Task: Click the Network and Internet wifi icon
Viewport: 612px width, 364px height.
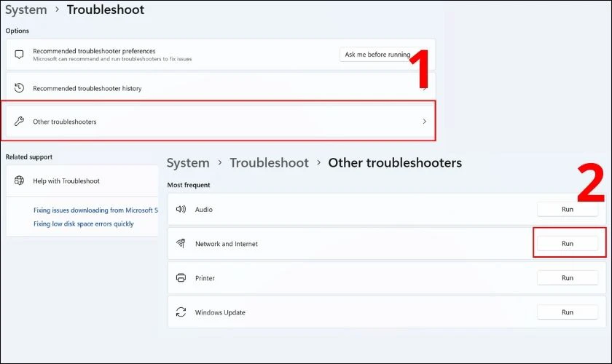Action: 181,243
